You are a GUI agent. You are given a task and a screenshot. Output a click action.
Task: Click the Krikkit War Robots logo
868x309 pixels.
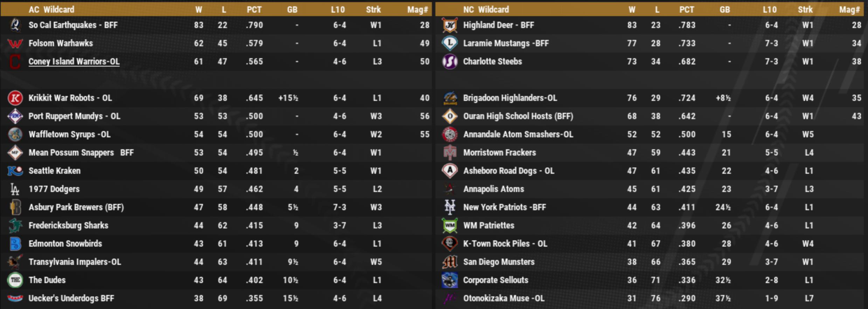(15, 98)
